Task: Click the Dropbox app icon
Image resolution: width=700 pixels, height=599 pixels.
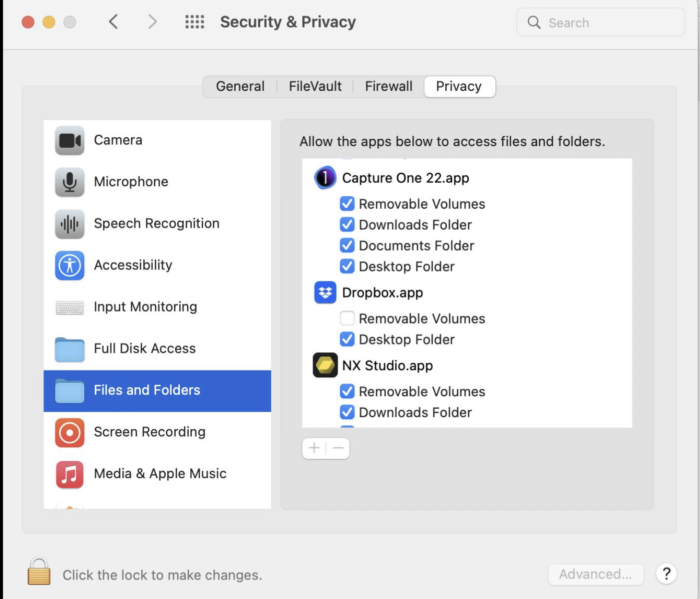Action: [x=325, y=293]
